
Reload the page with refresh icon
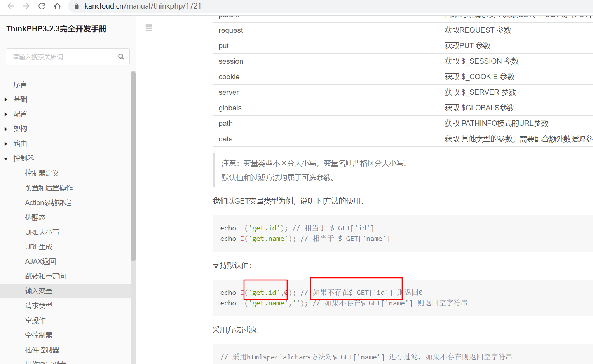(42, 6)
